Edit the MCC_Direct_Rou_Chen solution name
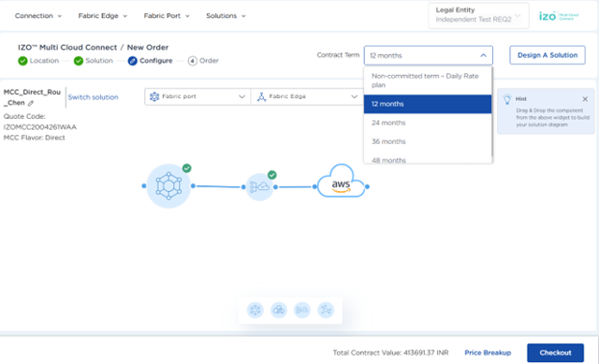This screenshot has width=599, height=364. click(x=31, y=103)
